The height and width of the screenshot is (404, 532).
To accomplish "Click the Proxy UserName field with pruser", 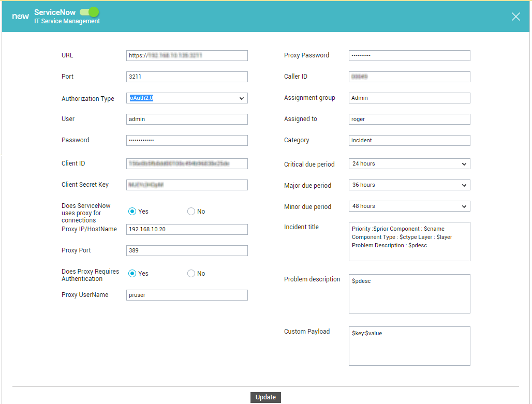I will pos(187,295).
